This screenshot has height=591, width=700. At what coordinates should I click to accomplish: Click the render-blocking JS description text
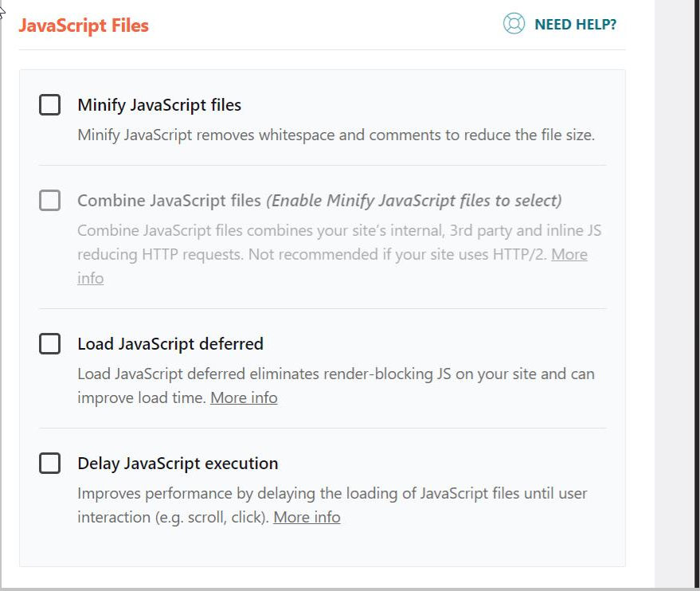[x=335, y=374]
